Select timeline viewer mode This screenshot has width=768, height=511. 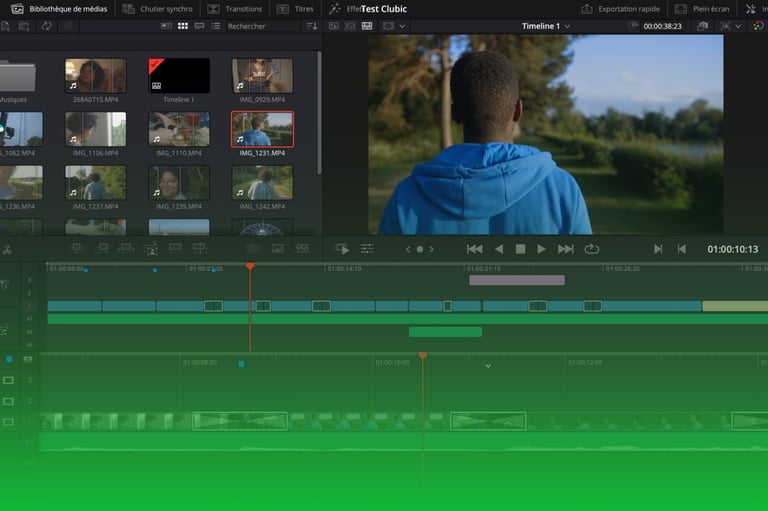click(x=367, y=26)
